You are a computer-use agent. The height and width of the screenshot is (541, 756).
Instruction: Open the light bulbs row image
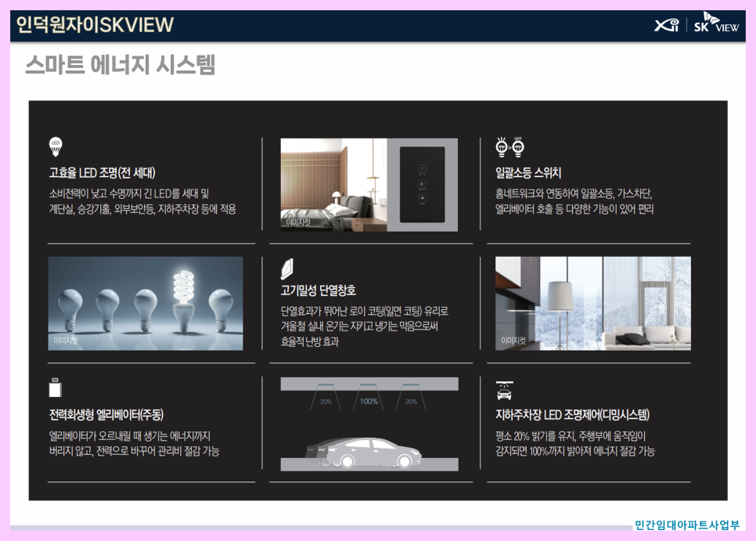pos(146,303)
